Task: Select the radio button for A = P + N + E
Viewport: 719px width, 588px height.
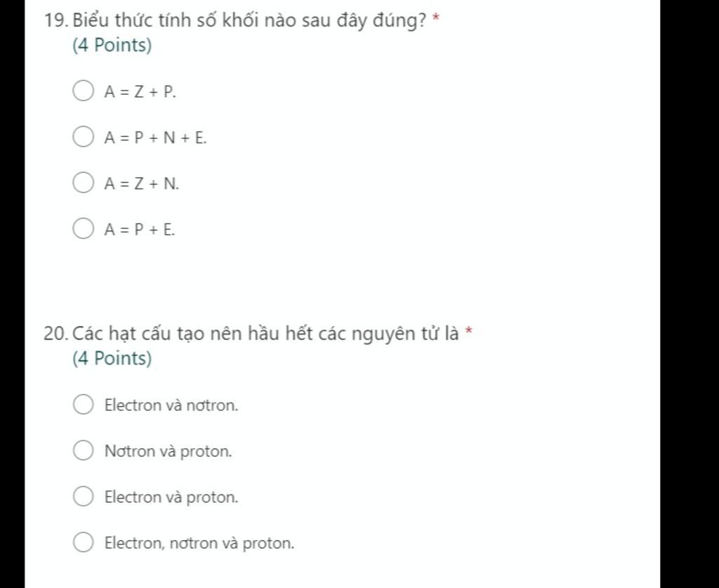Action: [83, 137]
